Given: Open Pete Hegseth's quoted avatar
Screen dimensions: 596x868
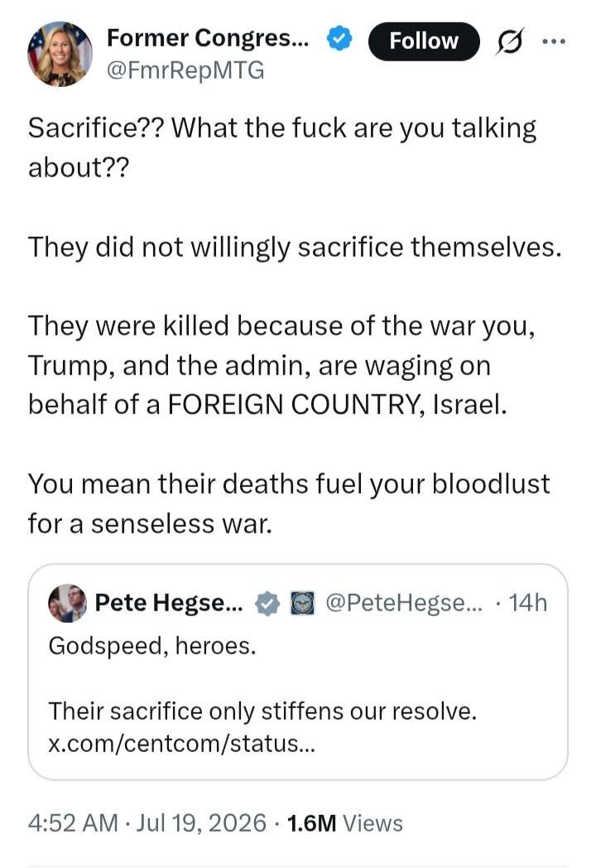Looking at the screenshot, I should click(68, 603).
